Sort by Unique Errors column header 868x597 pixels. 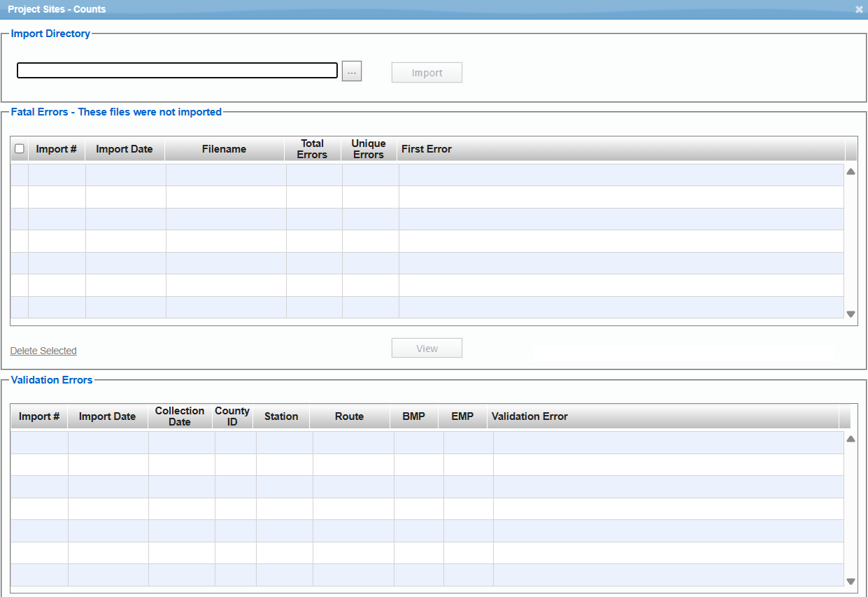tap(369, 149)
